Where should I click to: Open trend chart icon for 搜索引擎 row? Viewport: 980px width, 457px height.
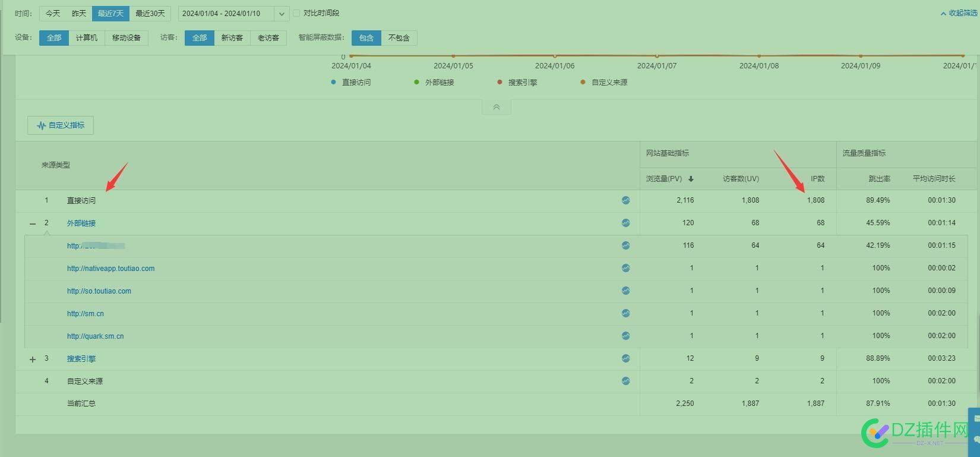625,358
